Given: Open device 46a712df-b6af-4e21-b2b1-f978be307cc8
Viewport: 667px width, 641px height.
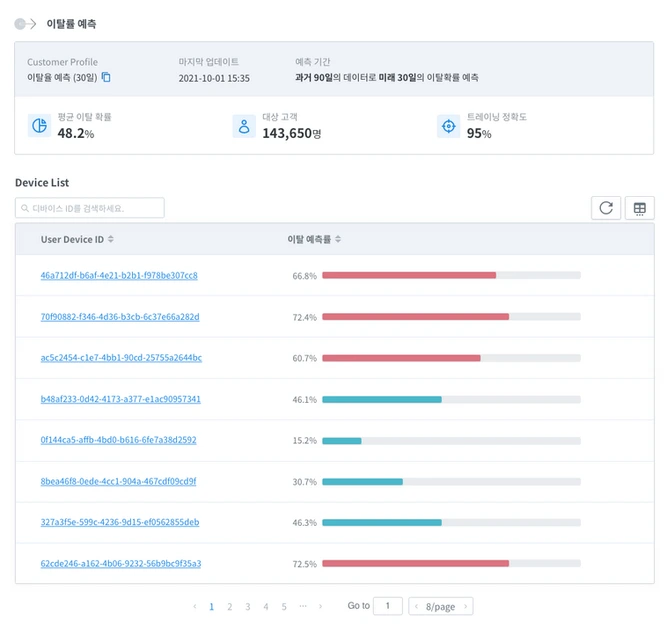Looking at the screenshot, I should coord(119,275).
